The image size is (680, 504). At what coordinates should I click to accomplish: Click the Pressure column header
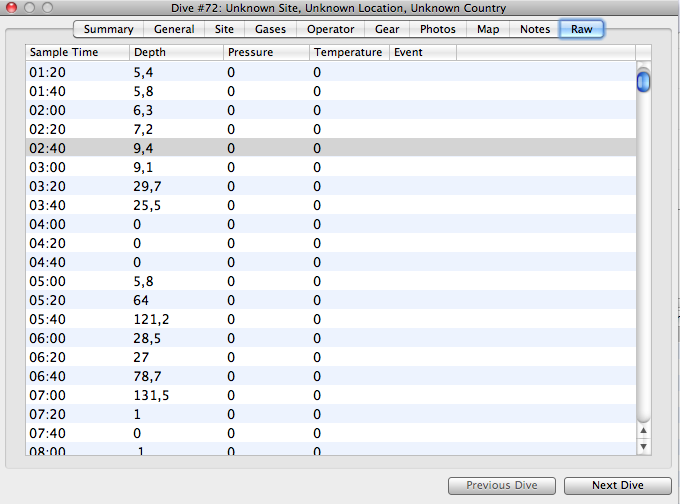pyautogui.click(x=265, y=52)
